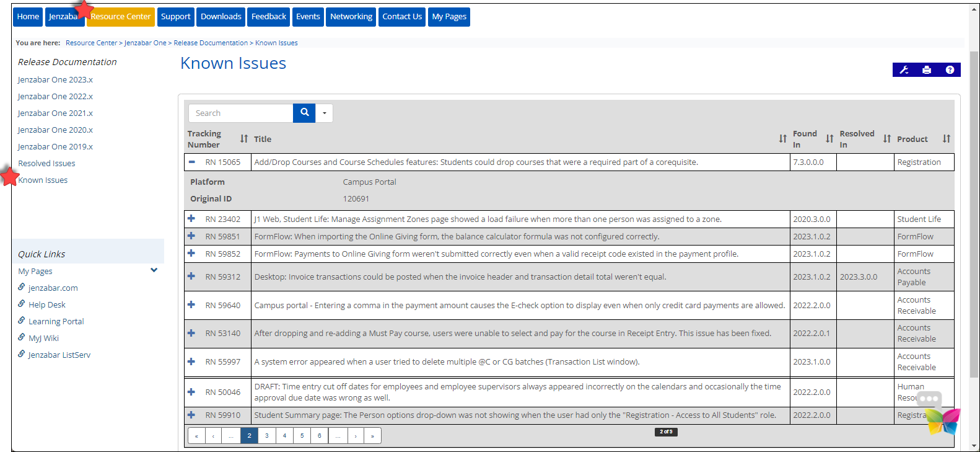Click Jenzabar One breadcrumb link
980x452 pixels.
(x=145, y=43)
